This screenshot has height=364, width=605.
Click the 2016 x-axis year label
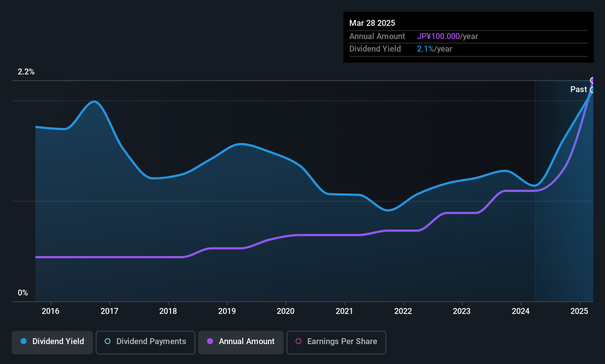(x=50, y=311)
